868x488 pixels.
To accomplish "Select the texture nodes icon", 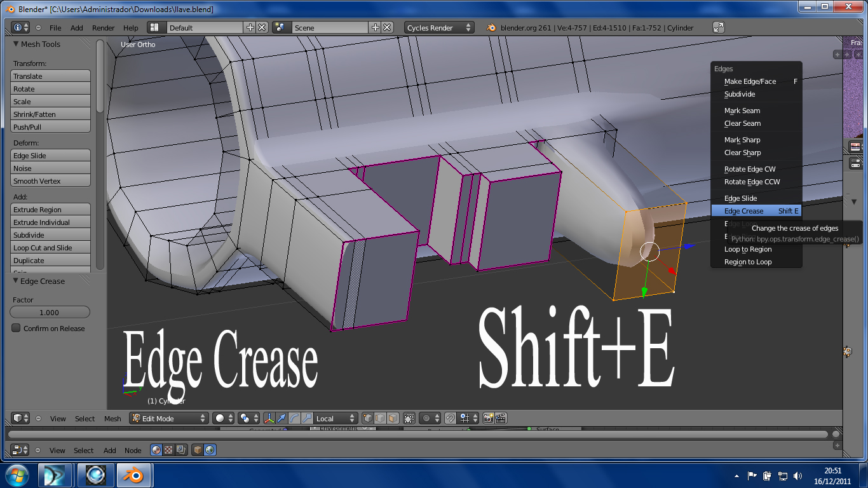I will click(168, 450).
